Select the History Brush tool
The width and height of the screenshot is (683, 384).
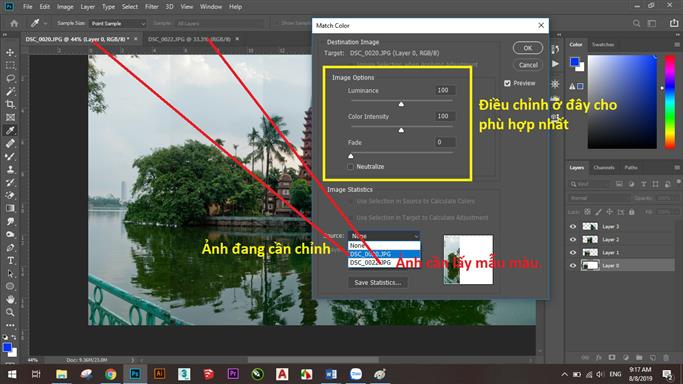pyautogui.click(x=10, y=183)
